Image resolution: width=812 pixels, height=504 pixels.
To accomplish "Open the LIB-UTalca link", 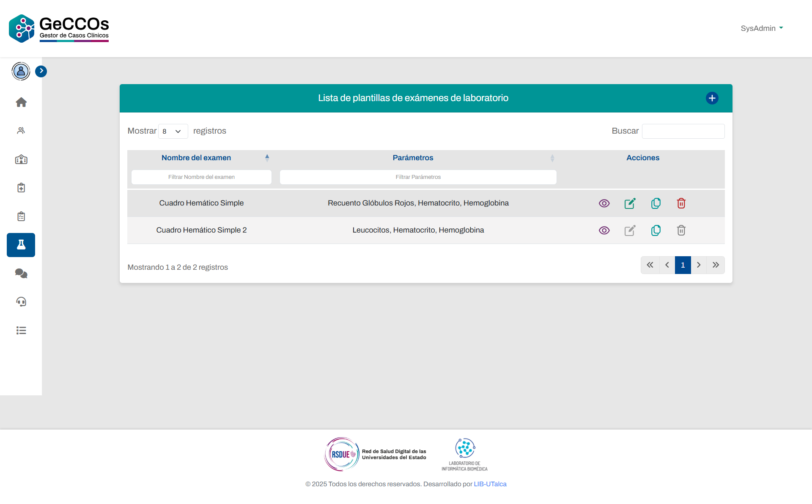I will [490, 484].
